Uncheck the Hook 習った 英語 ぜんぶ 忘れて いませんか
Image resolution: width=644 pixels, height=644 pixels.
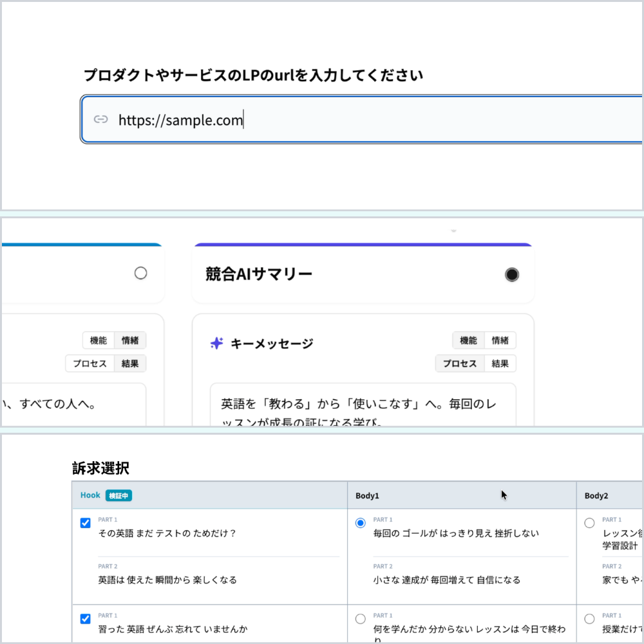pos(85,618)
